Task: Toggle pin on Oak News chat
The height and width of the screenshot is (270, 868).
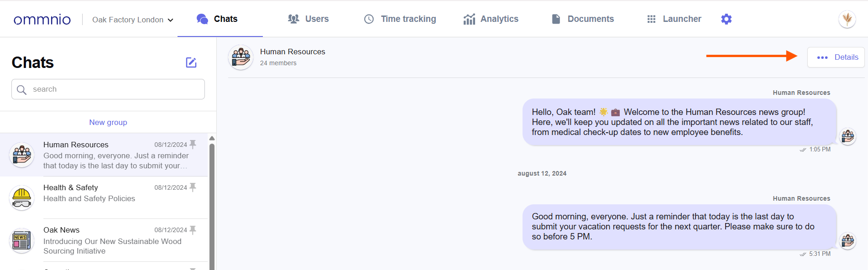Action: coord(193,230)
